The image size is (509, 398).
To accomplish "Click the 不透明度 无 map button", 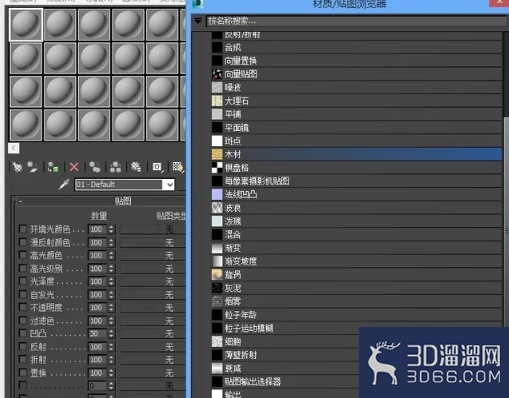I will pos(153,308).
